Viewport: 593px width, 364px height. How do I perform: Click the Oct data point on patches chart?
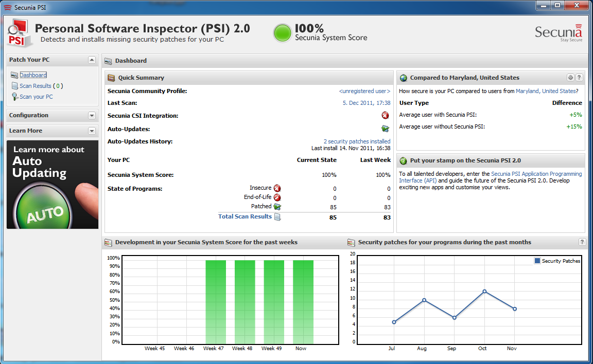point(484,292)
